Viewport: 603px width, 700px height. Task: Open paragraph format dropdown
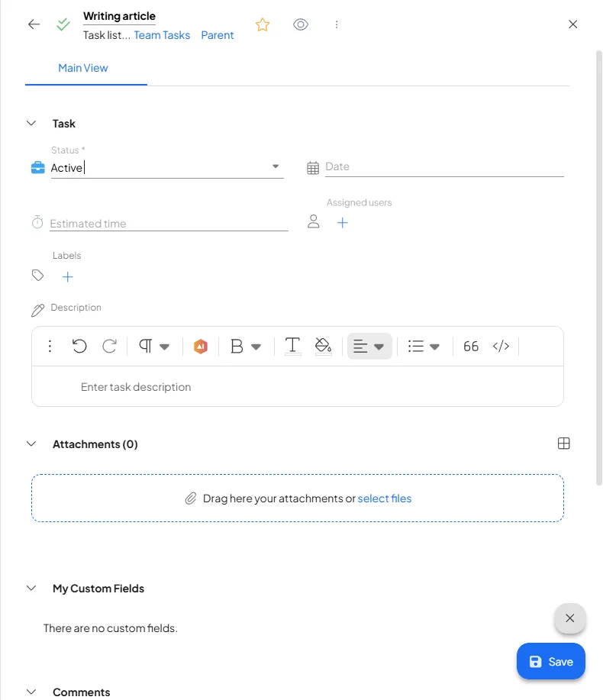[x=154, y=346]
